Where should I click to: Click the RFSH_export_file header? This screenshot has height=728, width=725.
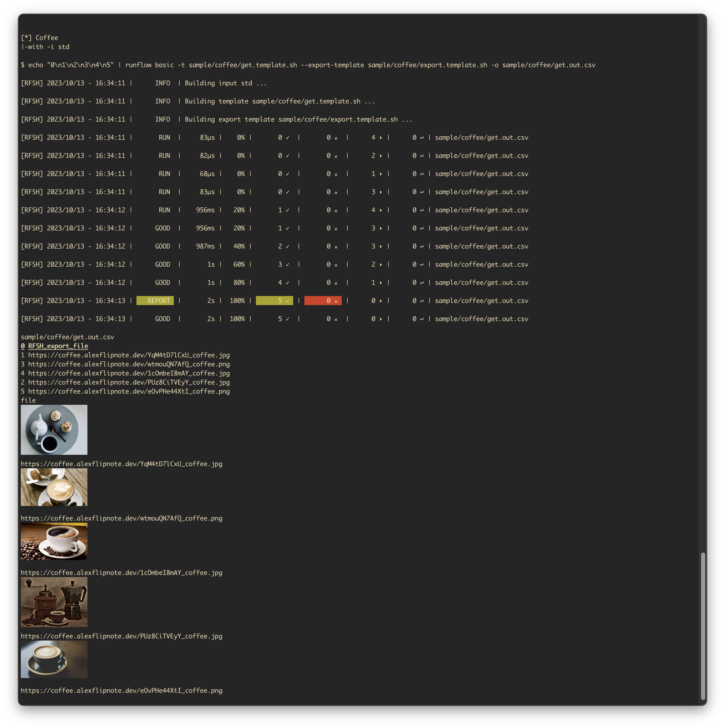coord(58,346)
